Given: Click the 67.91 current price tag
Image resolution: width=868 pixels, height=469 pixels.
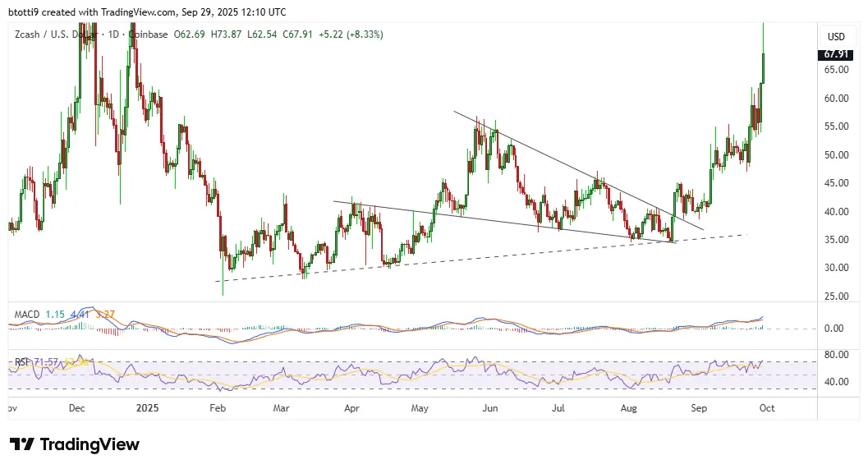Looking at the screenshot, I should [836, 54].
